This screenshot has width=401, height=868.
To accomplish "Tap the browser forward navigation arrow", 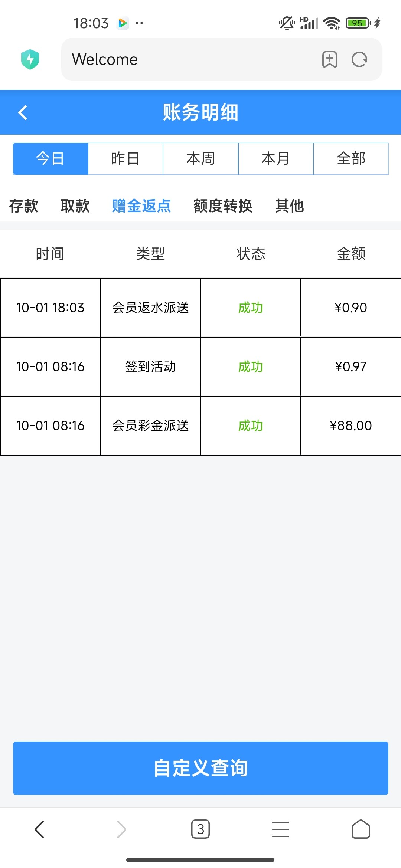I will click(x=121, y=829).
